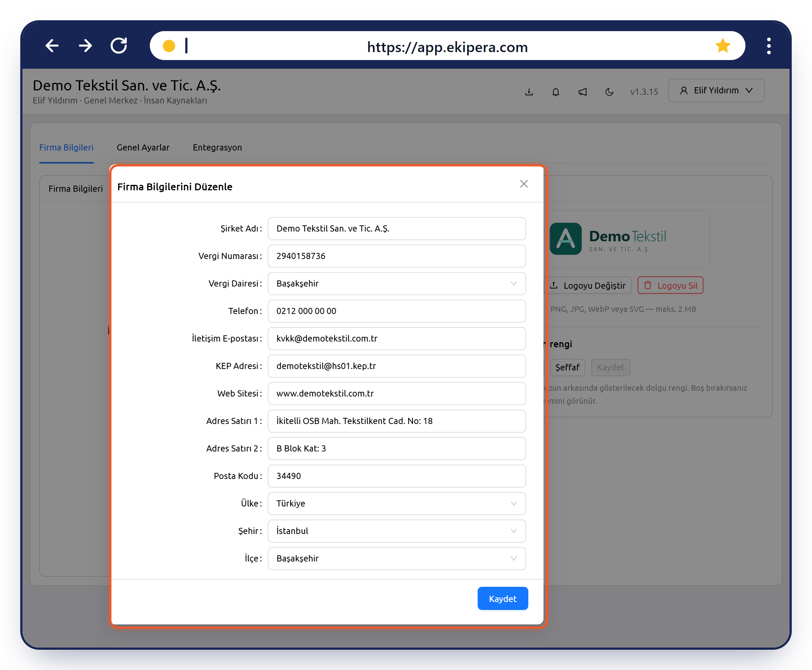Click the megaphone announcements icon
Screen dimensions: 812x670
[x=582, y=92]
